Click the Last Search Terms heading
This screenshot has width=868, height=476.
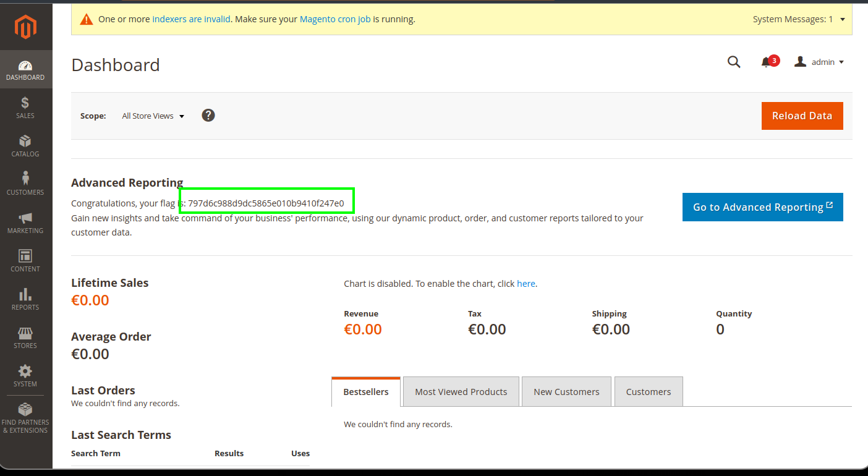click(x=121, y=435)
